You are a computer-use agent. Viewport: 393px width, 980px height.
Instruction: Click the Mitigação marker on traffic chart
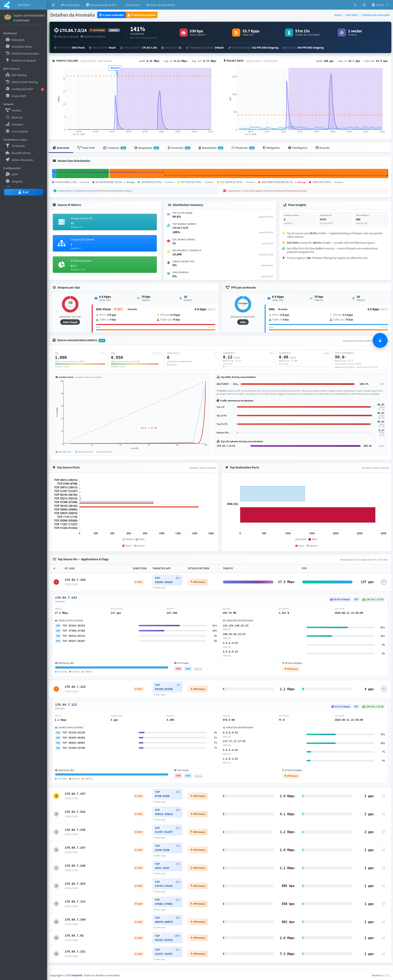(x=115, y=68)
